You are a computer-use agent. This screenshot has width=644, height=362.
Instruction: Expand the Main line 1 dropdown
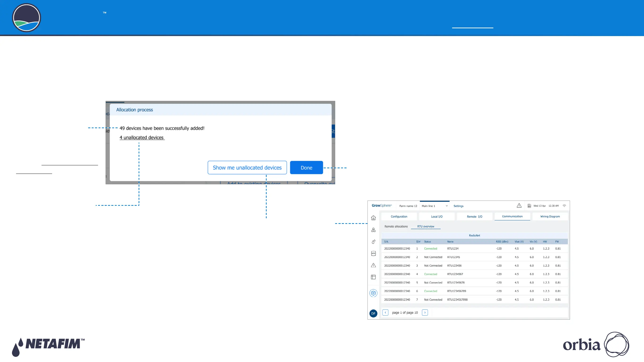434,206
